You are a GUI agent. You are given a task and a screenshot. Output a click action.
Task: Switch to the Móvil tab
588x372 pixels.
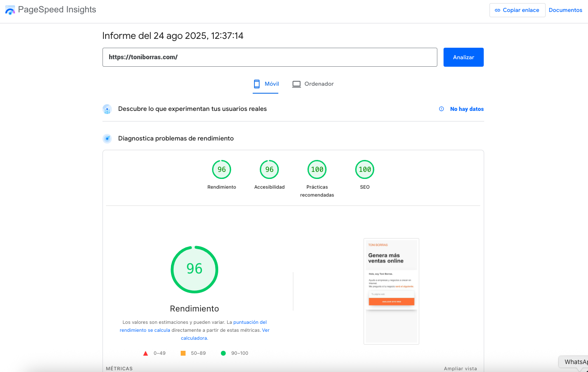(x=266, y=84)
